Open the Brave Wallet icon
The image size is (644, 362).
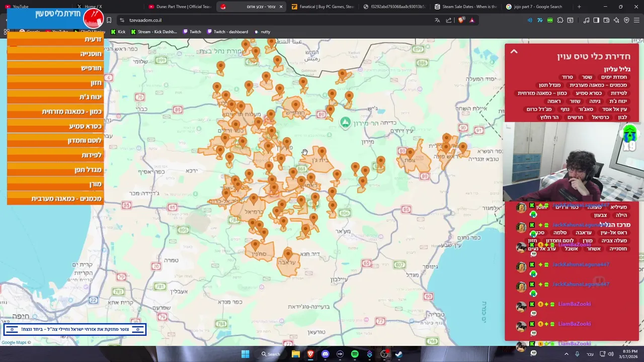[x=606, y=20]
